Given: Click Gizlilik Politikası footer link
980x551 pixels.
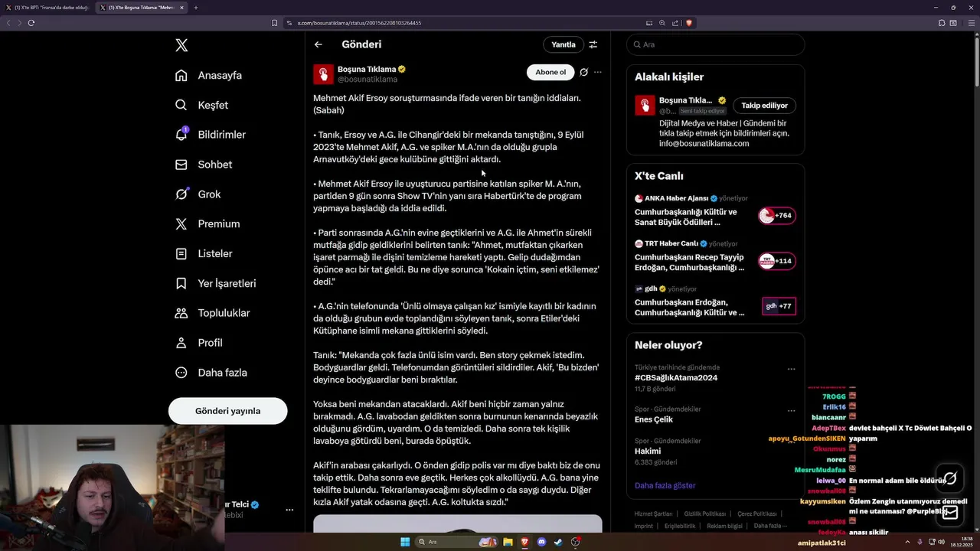Looking at the screenshot, I should pyautogui.click(x=704, y=514).
